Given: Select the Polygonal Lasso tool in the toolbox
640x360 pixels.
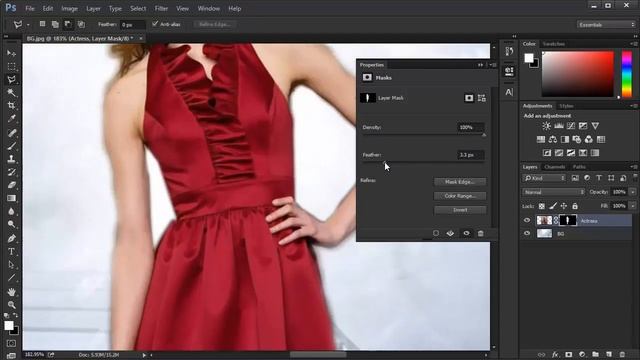Looking at the screenshot, I should tap(11, 80).
